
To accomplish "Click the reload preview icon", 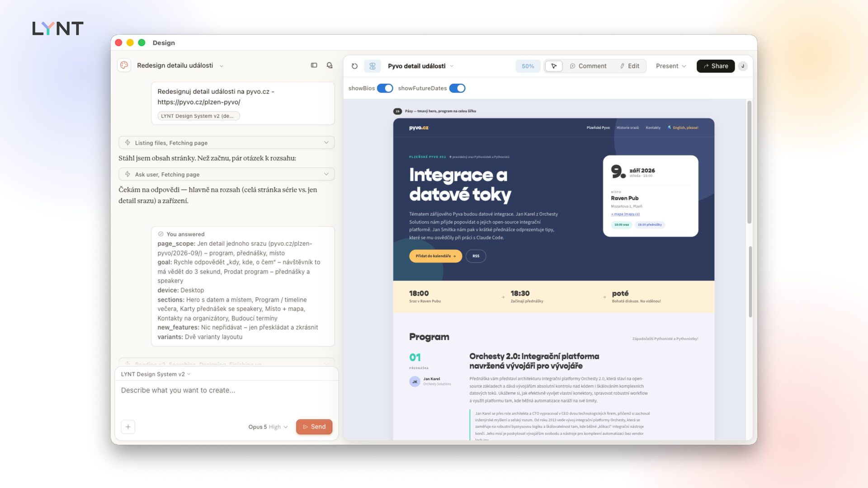I will (355, 66).
